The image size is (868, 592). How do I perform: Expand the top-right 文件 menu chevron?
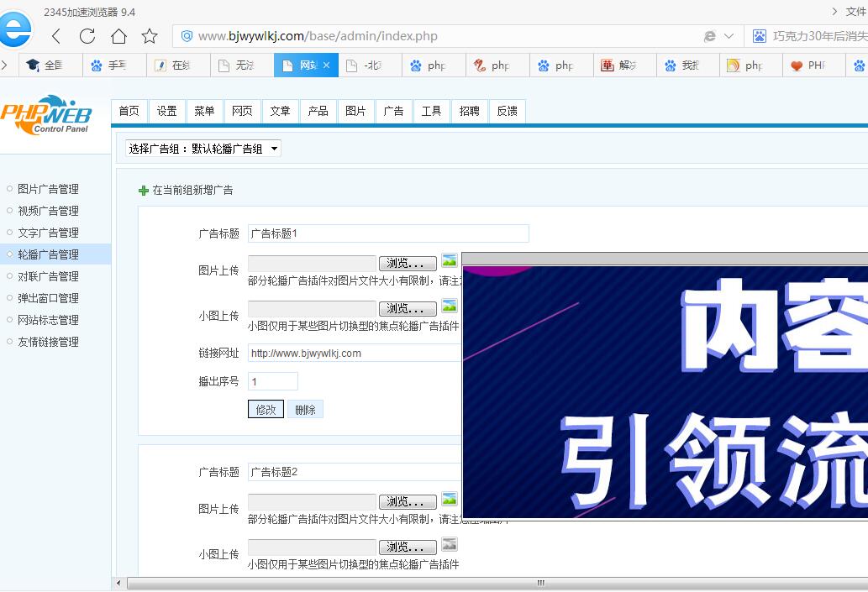click(x=834, y=12)
